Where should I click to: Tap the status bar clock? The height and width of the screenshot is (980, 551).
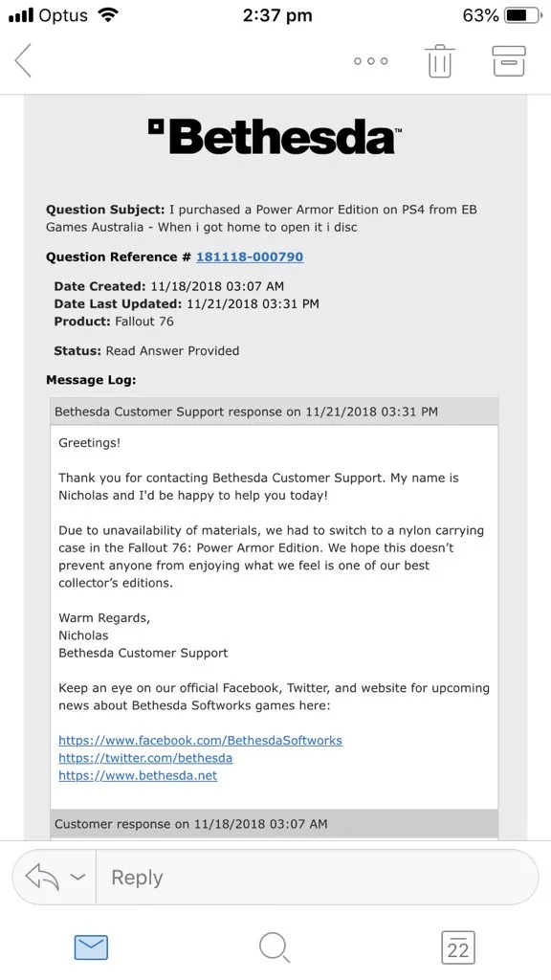pos(276,15)
